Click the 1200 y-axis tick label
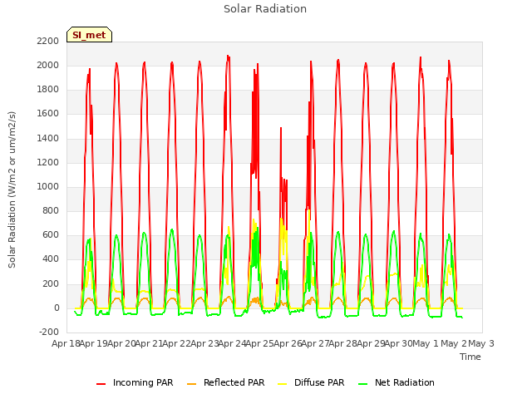The image size is (532, 399). click(48, 163)
